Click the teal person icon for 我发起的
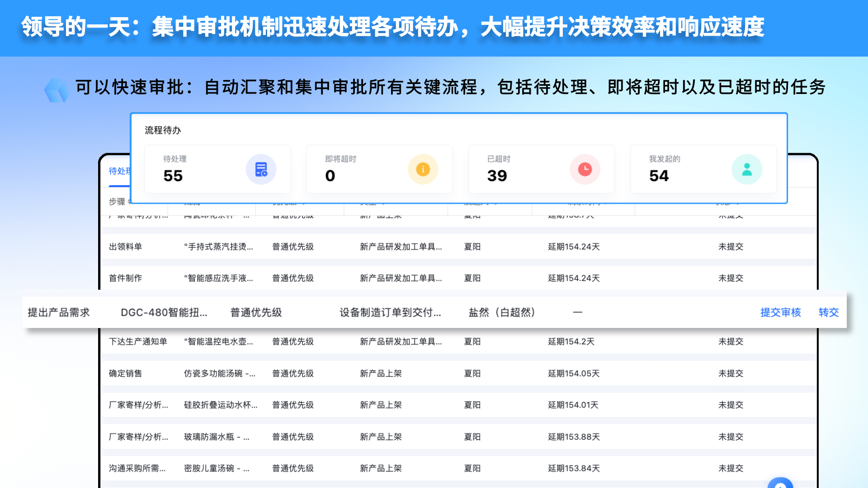The image size is (868, 488). coord(747,169)
